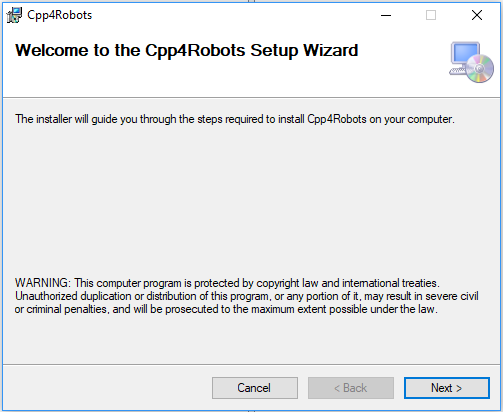
Task: Close the setup wizard with the X
Action: (x=477, y=15)
